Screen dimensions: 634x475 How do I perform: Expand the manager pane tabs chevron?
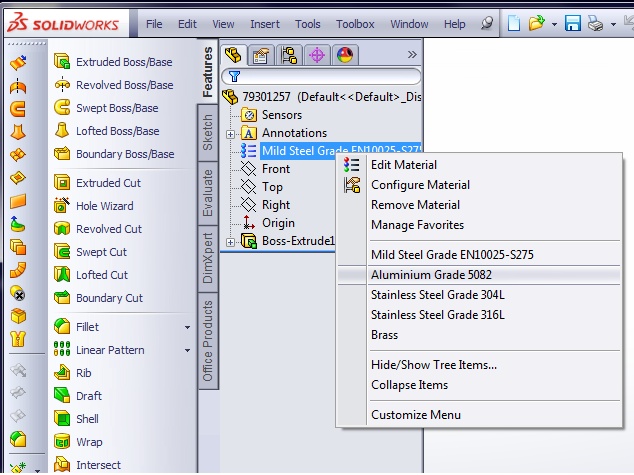(412, 55)
